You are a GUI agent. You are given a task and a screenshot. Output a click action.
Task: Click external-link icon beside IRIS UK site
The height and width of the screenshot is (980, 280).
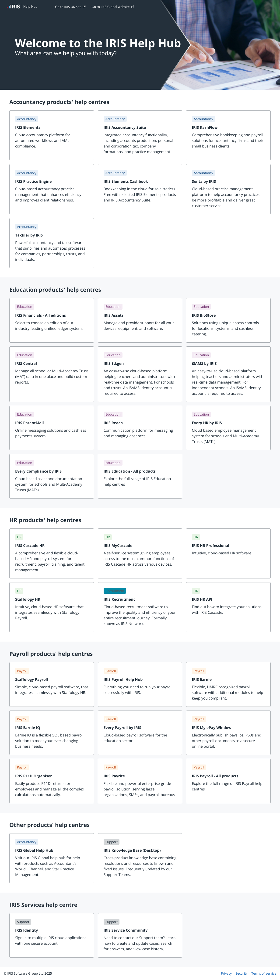tap(84, 7)
